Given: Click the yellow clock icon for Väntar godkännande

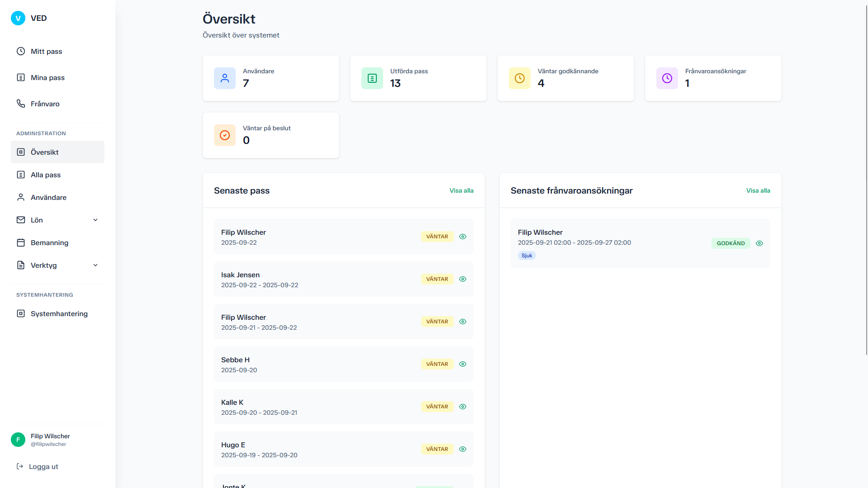Looking at the screenshot, I should (520, 78).
